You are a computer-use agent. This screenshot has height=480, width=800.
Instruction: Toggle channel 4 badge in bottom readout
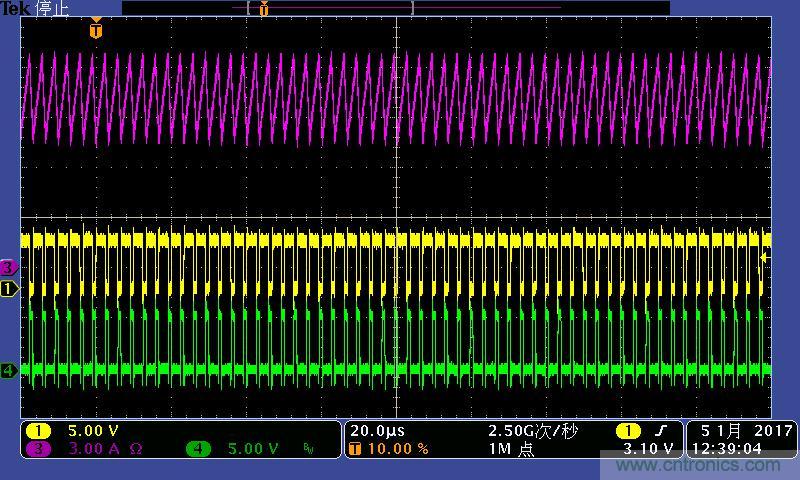[x=198, y=449]
